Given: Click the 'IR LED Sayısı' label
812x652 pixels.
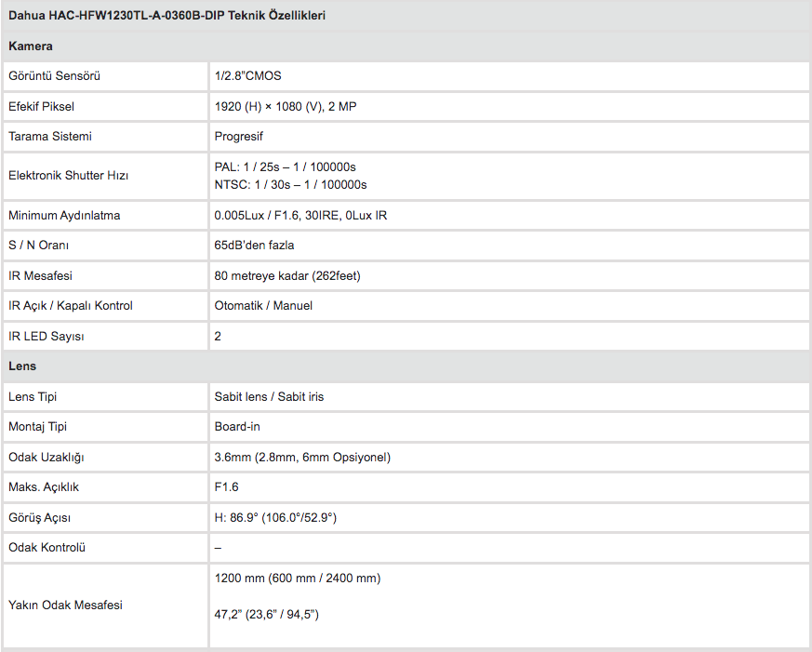Looking at the screenshot, I should (x=47, y=337).
